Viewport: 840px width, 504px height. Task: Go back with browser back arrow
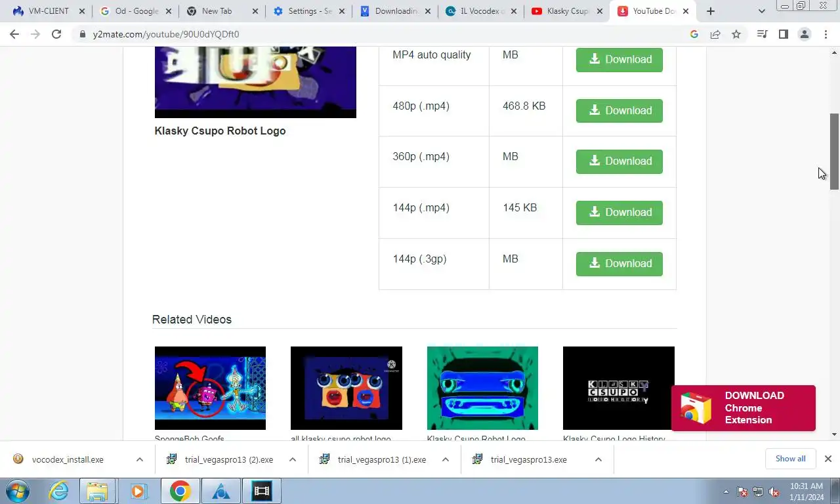14,34
